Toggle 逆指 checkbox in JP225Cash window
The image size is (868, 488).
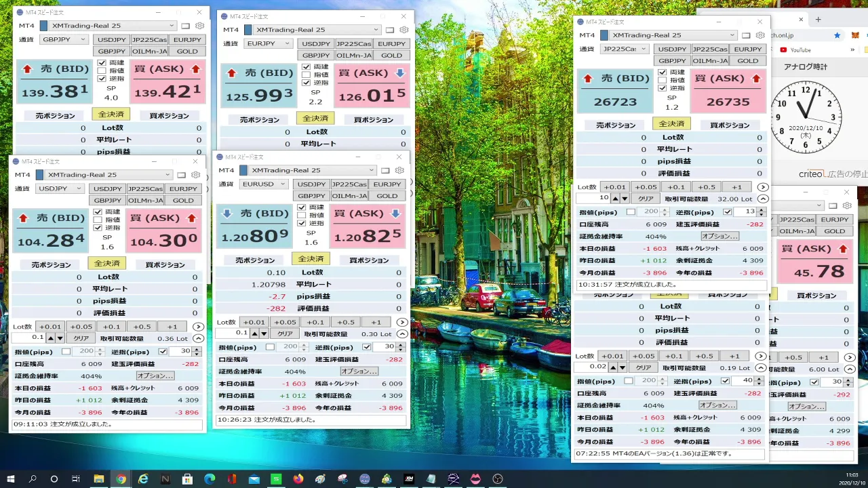tap(662, 88)
